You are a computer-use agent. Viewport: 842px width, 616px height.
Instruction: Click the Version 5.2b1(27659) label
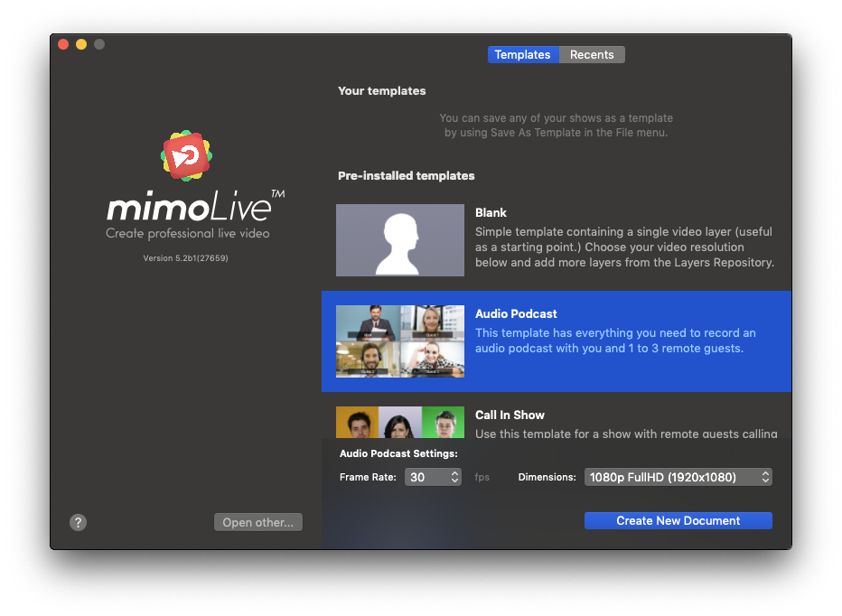(x=186, y=257)
